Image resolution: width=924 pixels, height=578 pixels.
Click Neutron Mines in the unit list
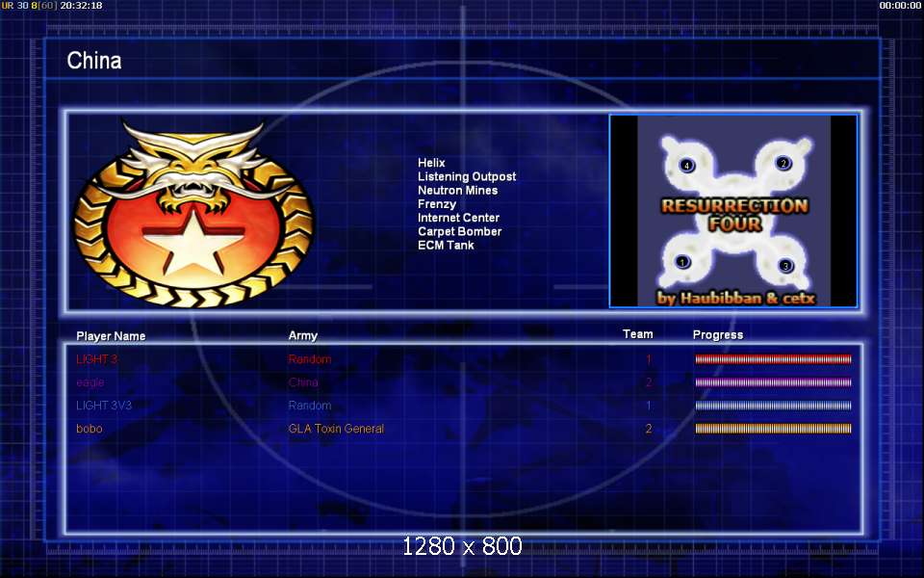tap(458, 191)
